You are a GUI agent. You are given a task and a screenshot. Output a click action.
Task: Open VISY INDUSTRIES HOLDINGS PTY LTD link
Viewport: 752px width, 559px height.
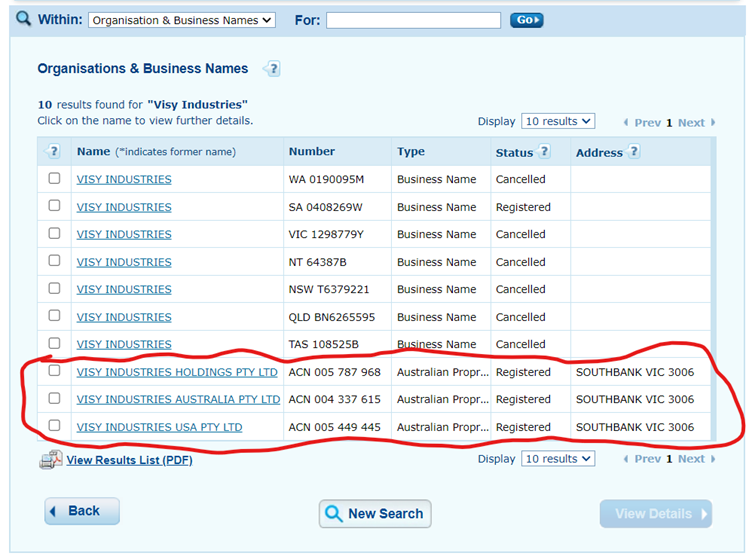point(177,373)
